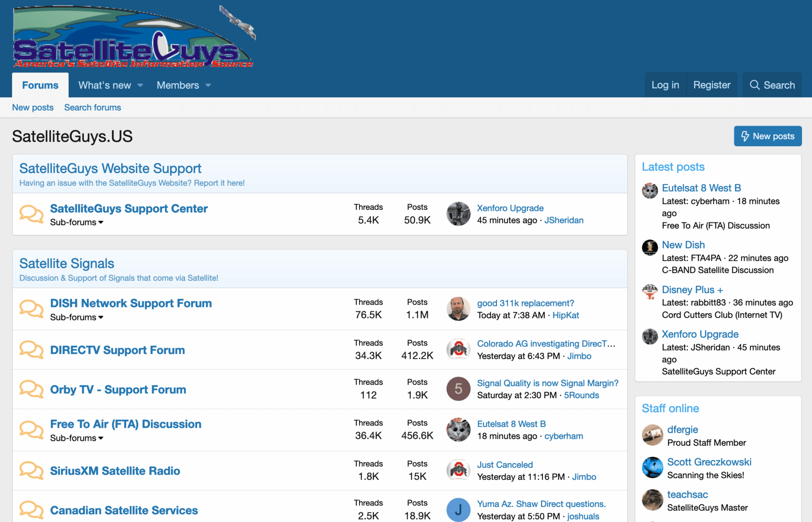Expand Sub-forums under Free To Air Discussion
This screenshot has height=522, width=812.
tap(76, 438)
